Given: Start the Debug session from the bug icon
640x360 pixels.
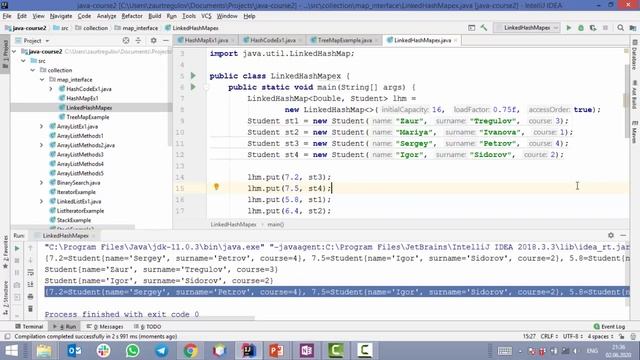Looking at the screenshot, I should pyautogui.click(x=581, y=28).
